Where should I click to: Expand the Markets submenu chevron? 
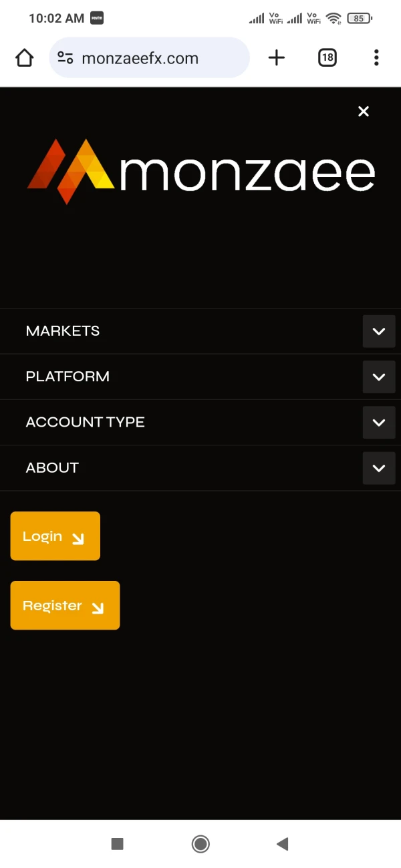[x=379, y=332]
